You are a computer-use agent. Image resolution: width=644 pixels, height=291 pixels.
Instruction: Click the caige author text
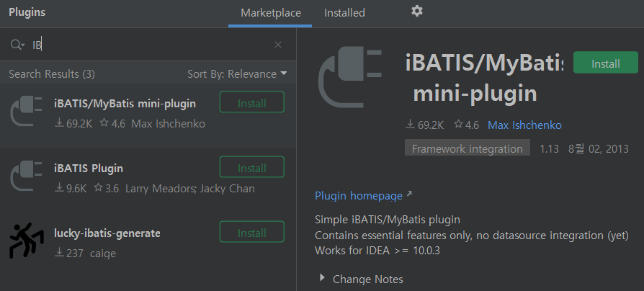click(103, 254)
